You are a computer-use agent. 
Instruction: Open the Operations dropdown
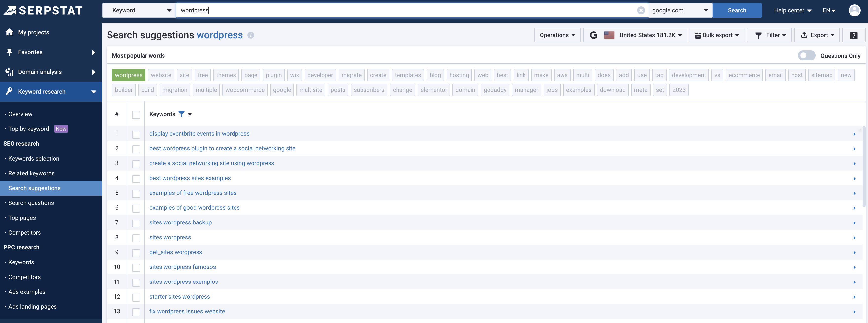pyautogui.click(x=557, y=35)
